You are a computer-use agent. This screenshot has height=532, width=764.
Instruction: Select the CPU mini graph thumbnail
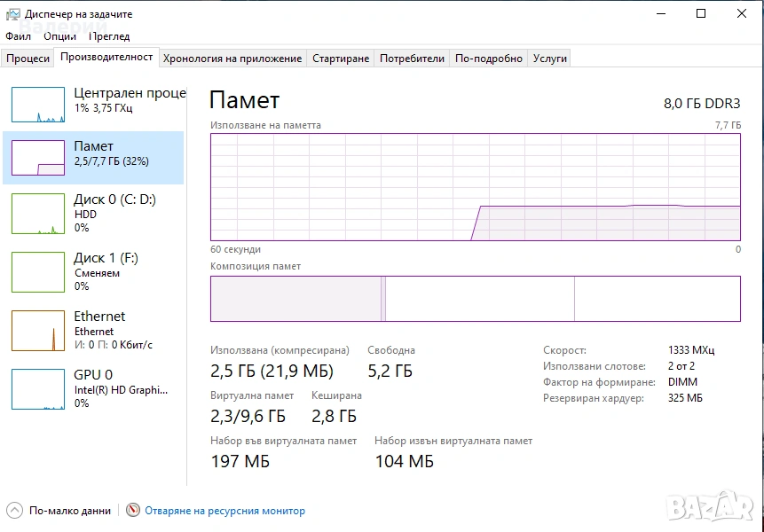click(38, 105)
